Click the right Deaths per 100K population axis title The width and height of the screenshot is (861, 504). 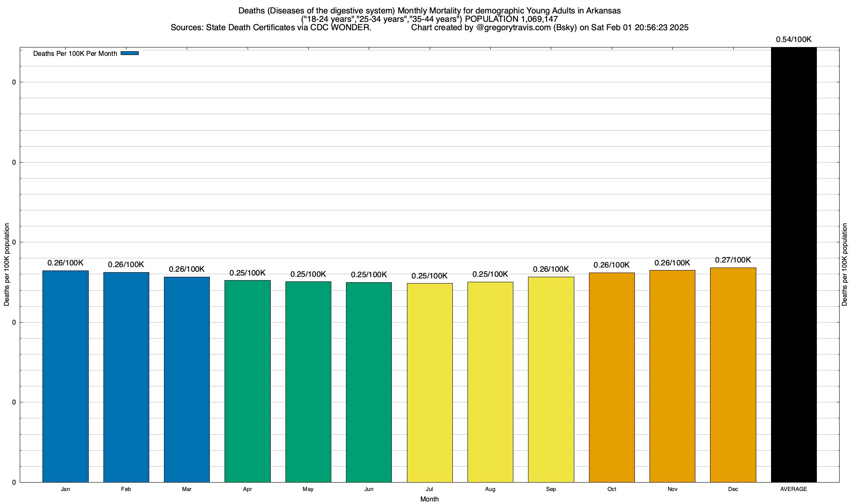[845, 265]
